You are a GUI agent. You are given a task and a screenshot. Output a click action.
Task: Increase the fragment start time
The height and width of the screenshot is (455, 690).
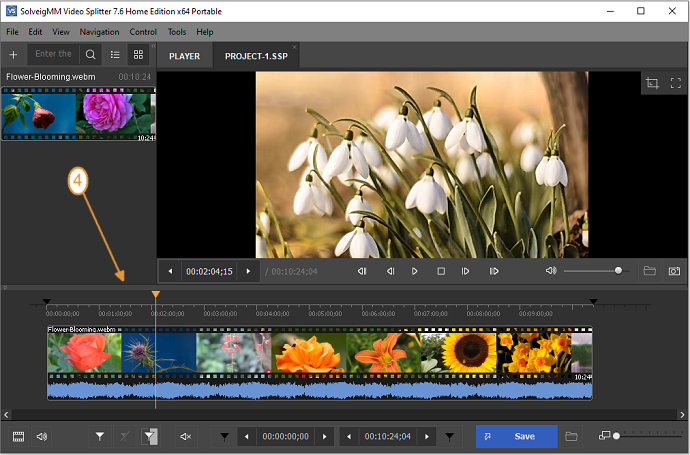325,437
